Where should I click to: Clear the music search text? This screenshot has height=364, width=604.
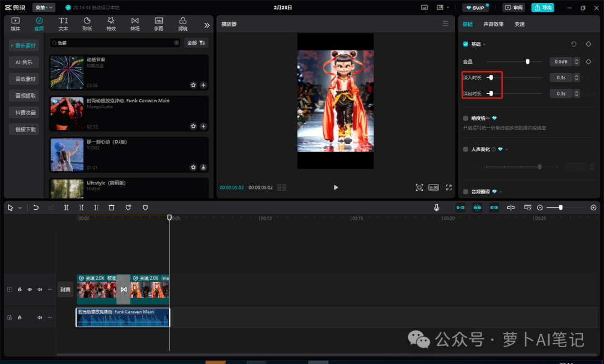point(176,42)
